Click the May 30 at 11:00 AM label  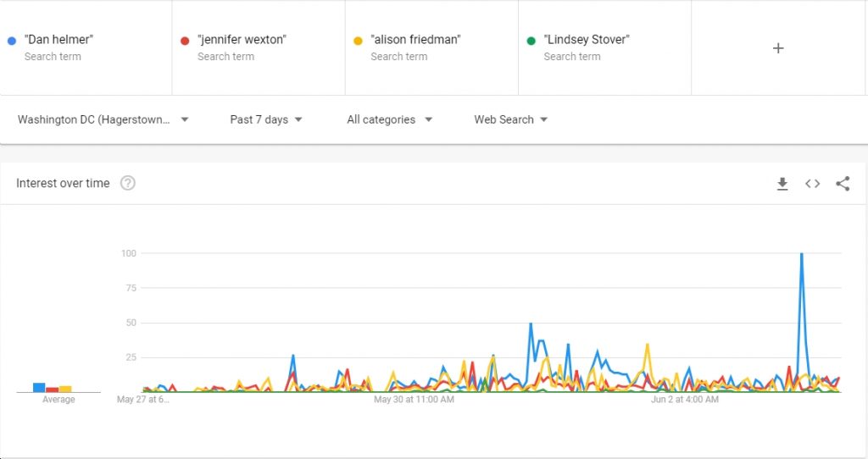click(x=414, y=399)
